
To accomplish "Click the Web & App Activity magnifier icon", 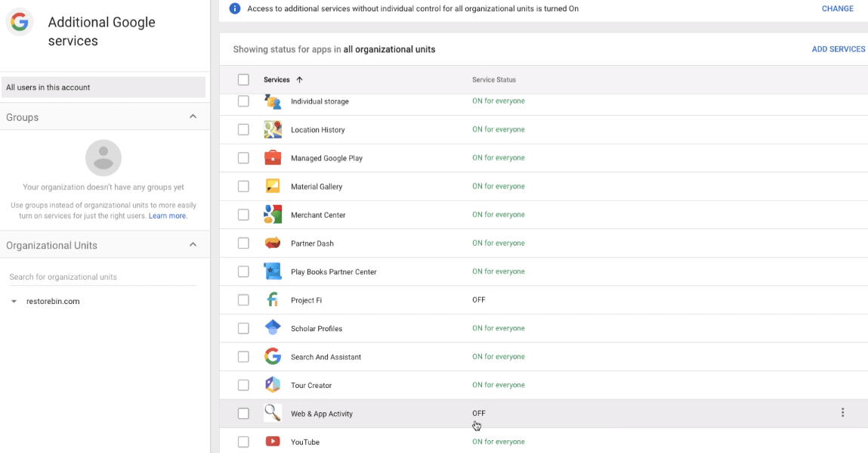I will [x=273, y=413].
